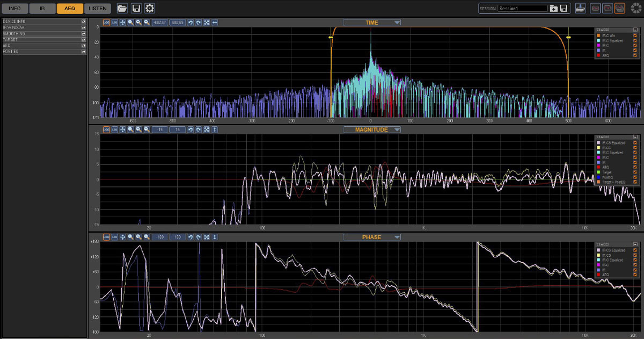Save using the top toolbar floppy disk icon
Viewport: 644px width, 339px height.
[x=136, y=8]
